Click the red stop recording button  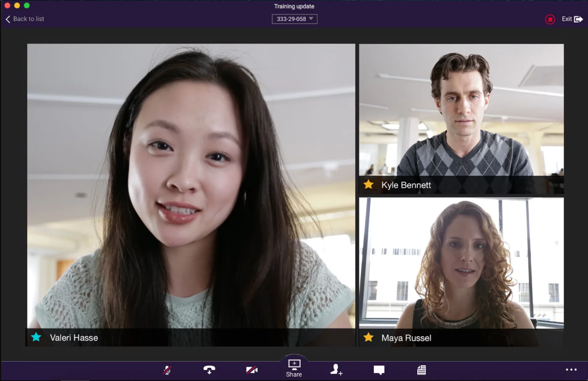pos(550,19)
